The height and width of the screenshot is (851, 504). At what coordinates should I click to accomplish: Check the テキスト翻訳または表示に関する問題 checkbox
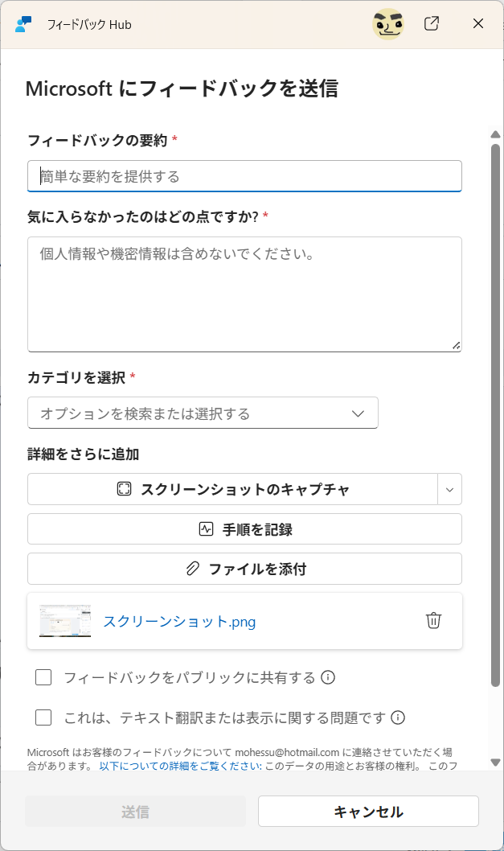[43, 717]
